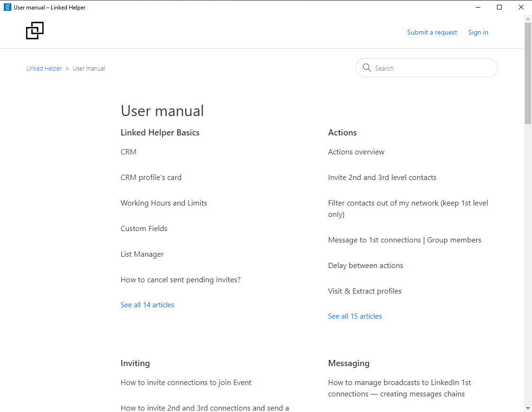Open the Custom Fields article
Image resolution: width=532 pixels, height=412 pixels.
(x=144, y=229)
